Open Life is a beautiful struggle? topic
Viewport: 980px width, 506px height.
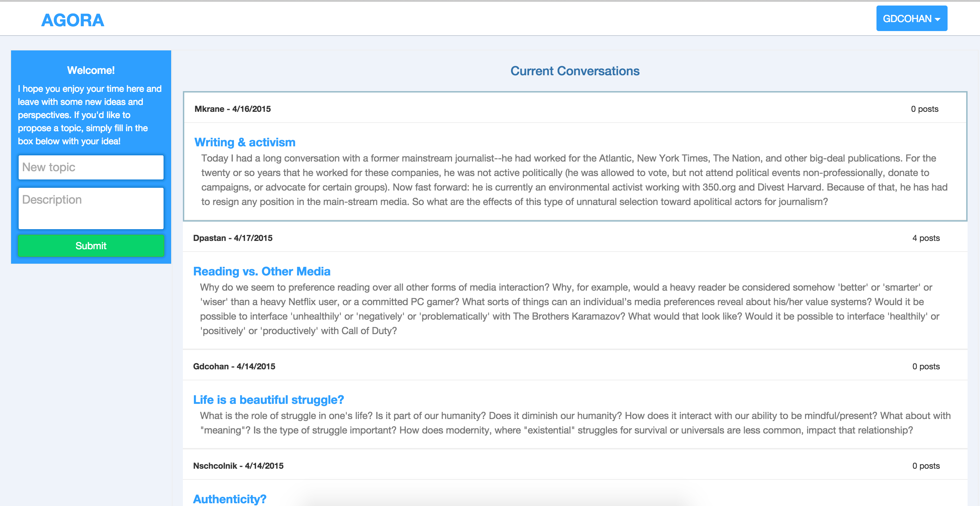(x=268, y=400)
